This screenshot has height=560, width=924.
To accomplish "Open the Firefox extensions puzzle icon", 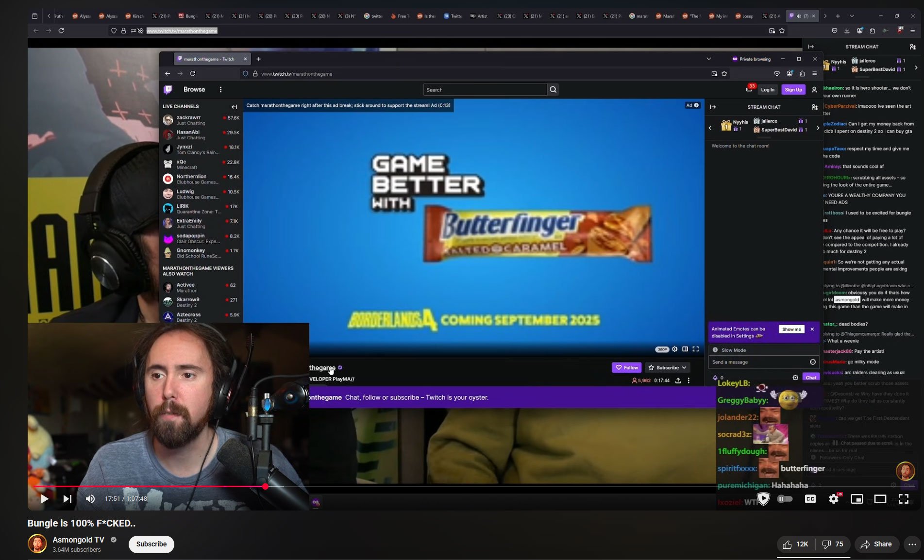I will pyautogui.click(x=873, y=31).
